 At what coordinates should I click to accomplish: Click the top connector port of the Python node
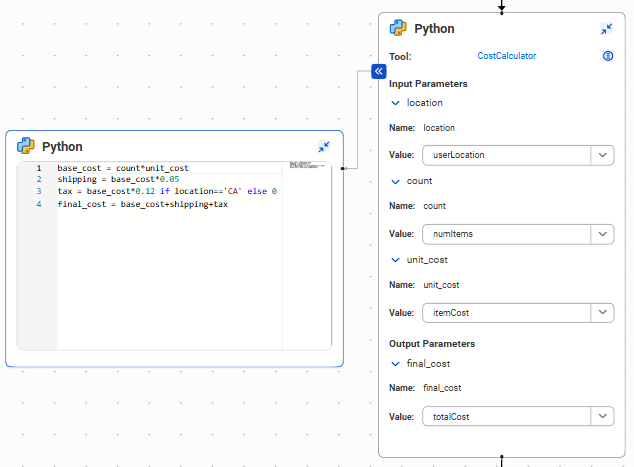click(502, 13)
